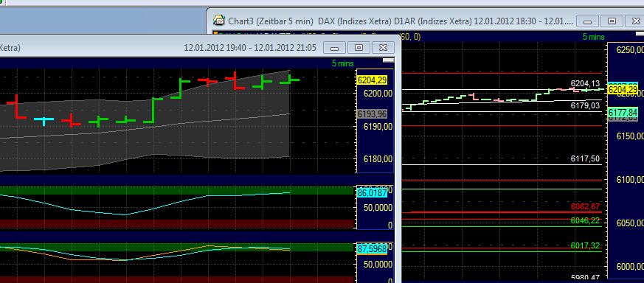The width and height of the screenshot is (644, 283).
Task: Collapse price pane via small white button in front window
Action: (x=388, y=60)
